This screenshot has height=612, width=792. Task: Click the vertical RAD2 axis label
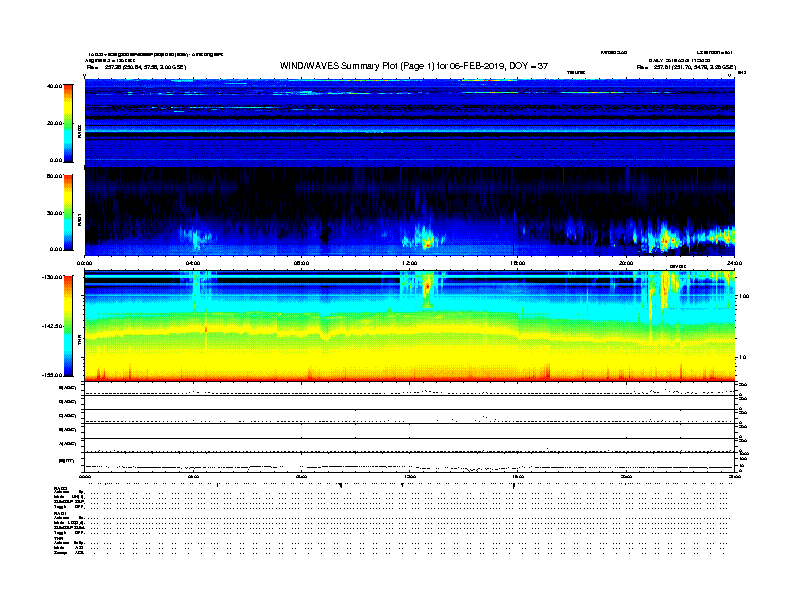point(80,131)
